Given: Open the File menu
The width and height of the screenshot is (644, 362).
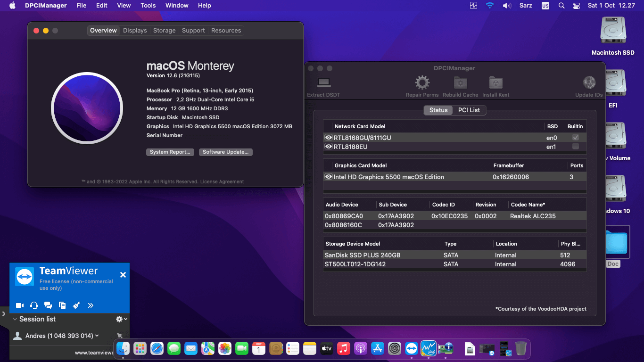Looking at the screenshot, I should (82, 5).
